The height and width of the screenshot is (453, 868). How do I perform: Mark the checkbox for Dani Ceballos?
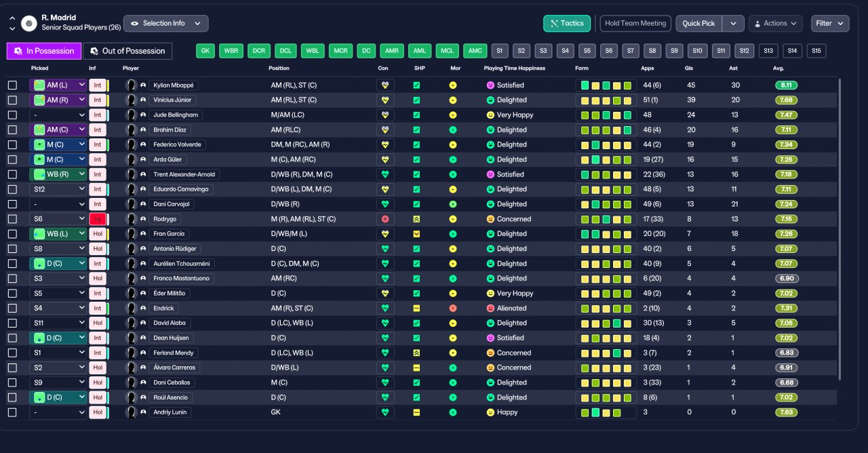tap(12, 382)
